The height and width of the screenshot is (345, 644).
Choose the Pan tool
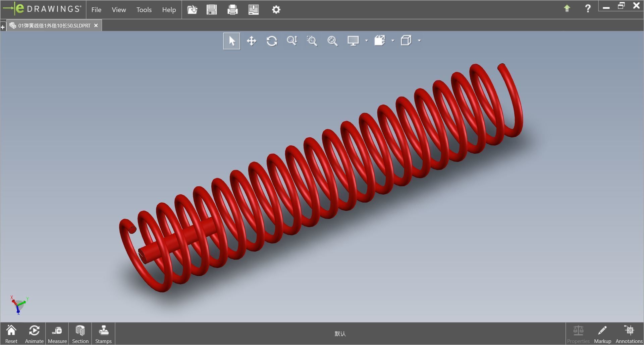(x=252, y=41)
